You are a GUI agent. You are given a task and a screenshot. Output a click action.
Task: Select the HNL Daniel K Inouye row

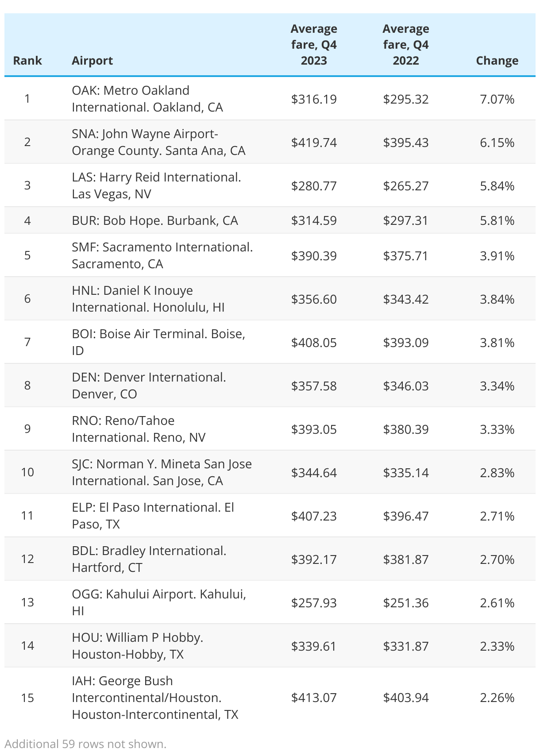(270, 299)
